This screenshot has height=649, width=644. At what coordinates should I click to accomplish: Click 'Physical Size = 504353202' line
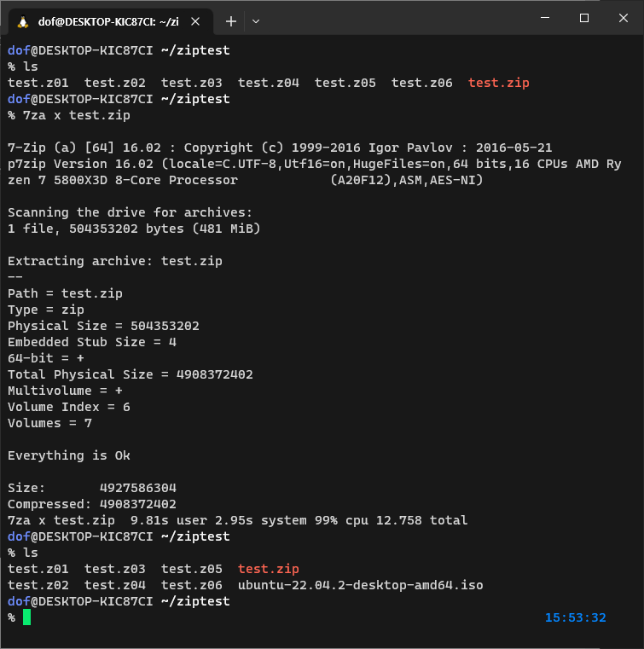(x=103, y=326)
